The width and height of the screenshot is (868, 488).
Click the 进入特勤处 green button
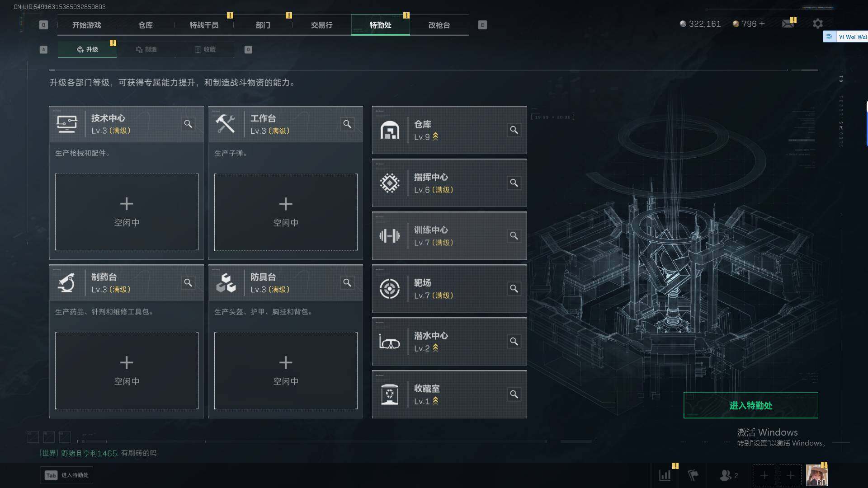pyautogui.click(x=750, y=405)
